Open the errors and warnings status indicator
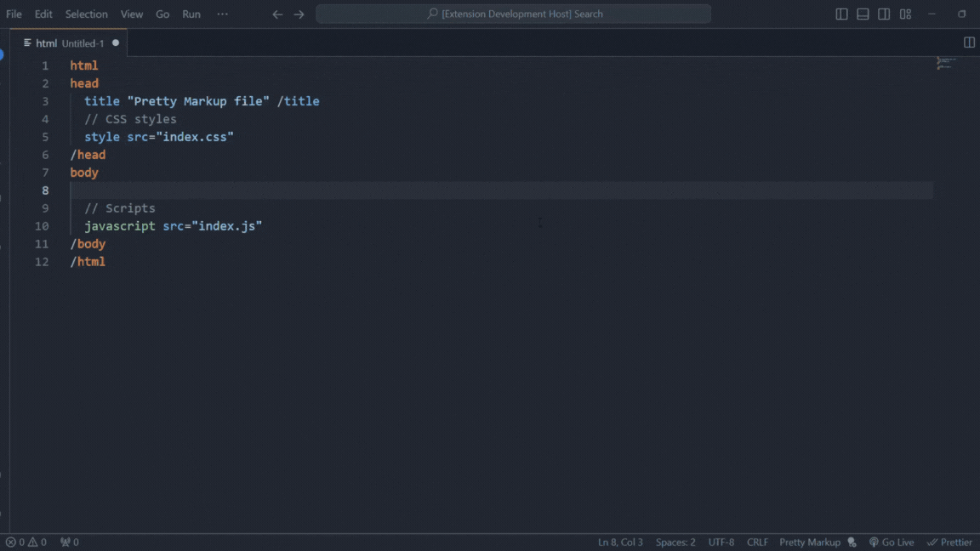Screen dimensions: 980x551 [x=26, y=542]
